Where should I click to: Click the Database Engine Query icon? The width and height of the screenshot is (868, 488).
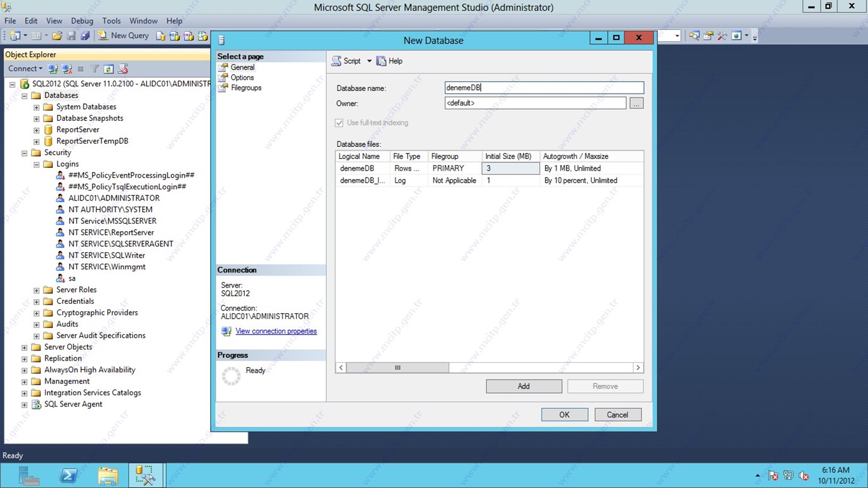(x=161, y=36)
